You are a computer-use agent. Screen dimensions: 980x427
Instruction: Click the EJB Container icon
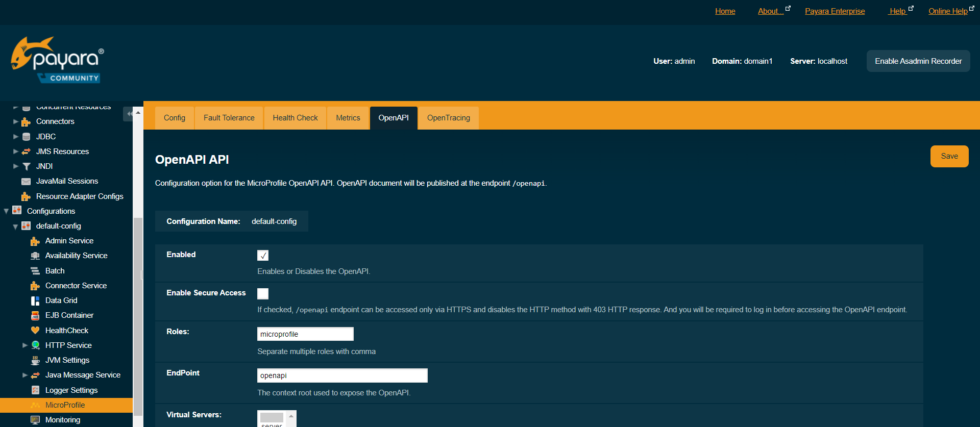[x=35, y=315]
